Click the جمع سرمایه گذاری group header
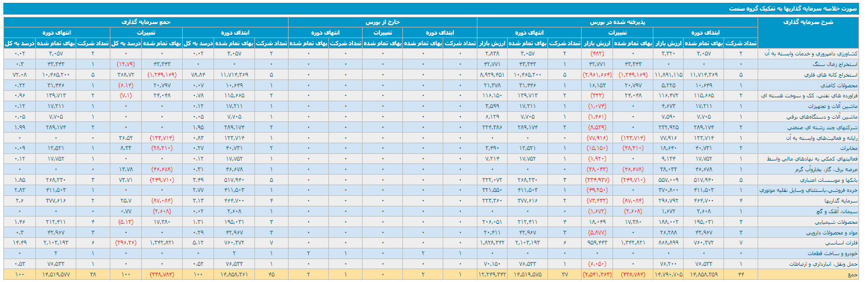868x282 pixels. click(146, 22)
